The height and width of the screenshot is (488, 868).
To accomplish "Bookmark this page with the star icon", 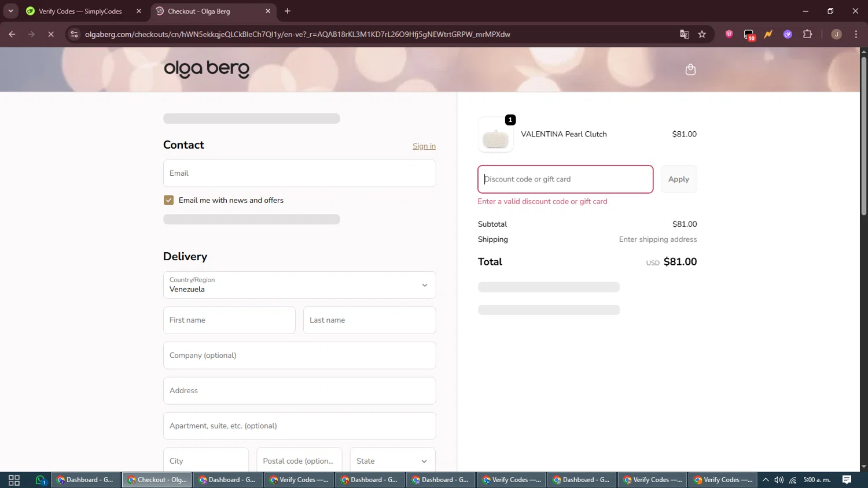I will click(x=702, y=34).
